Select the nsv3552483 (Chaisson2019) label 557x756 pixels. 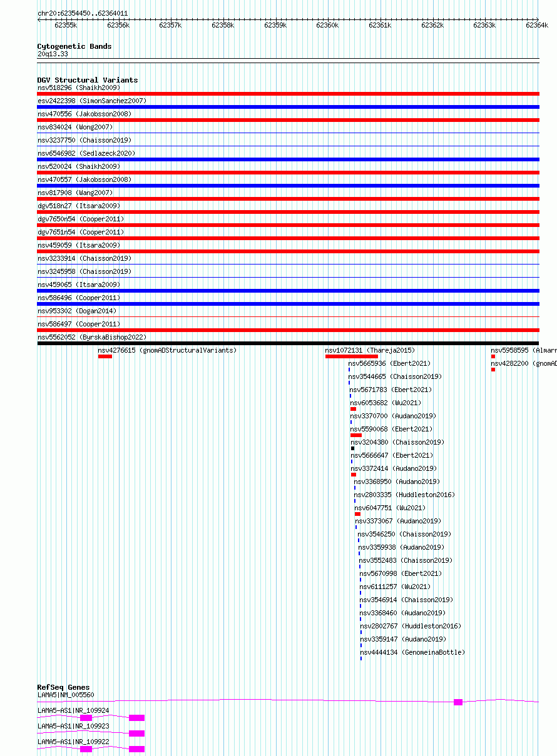[x=406, y=560]
